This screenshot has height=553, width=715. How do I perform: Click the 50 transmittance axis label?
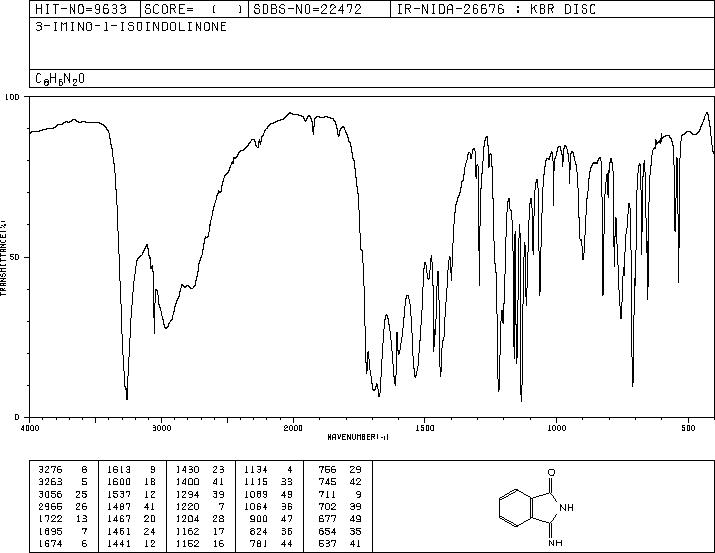point(16,257)
